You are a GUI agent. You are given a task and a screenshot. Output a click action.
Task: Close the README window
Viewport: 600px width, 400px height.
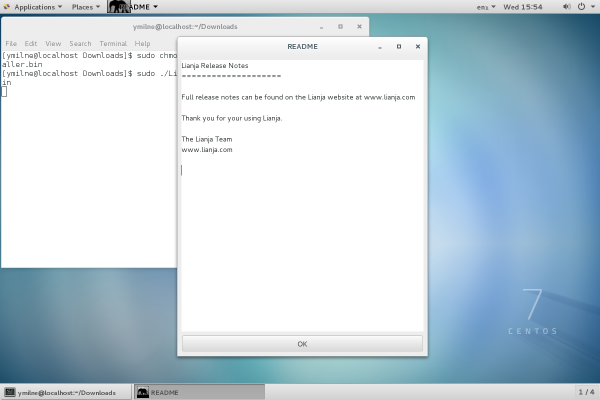click(x=418, y=46)
